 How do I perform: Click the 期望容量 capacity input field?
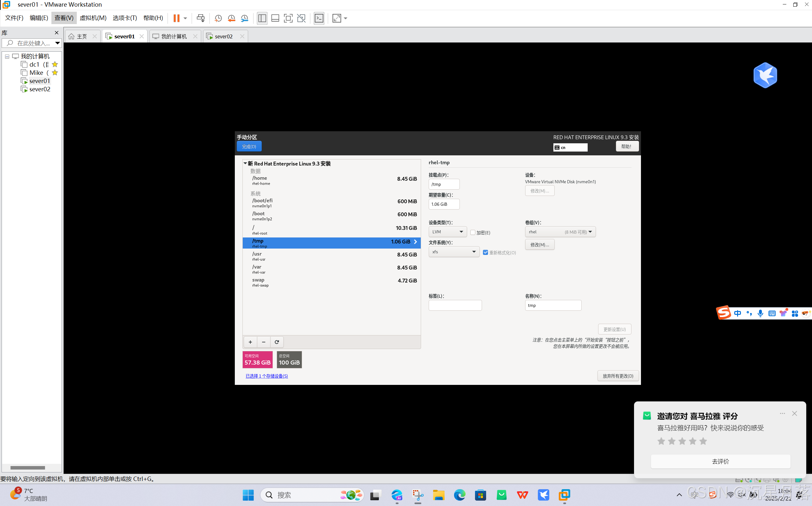coord(444,204)
